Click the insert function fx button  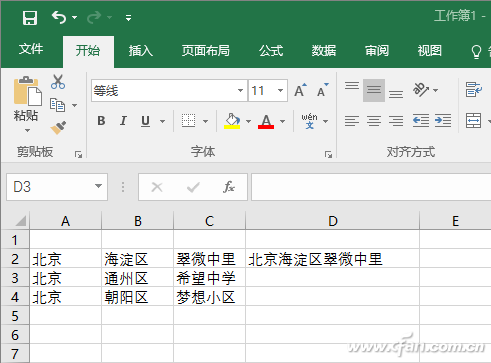tap(229, 187)
